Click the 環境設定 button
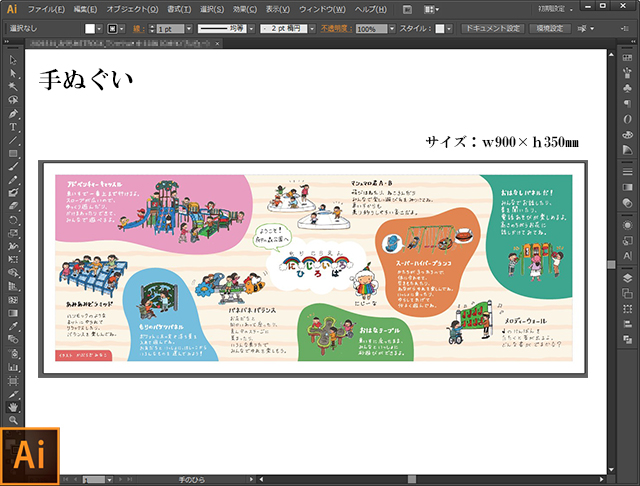Image resolution: width=640 pixels, height=486 pixels. 551,30
